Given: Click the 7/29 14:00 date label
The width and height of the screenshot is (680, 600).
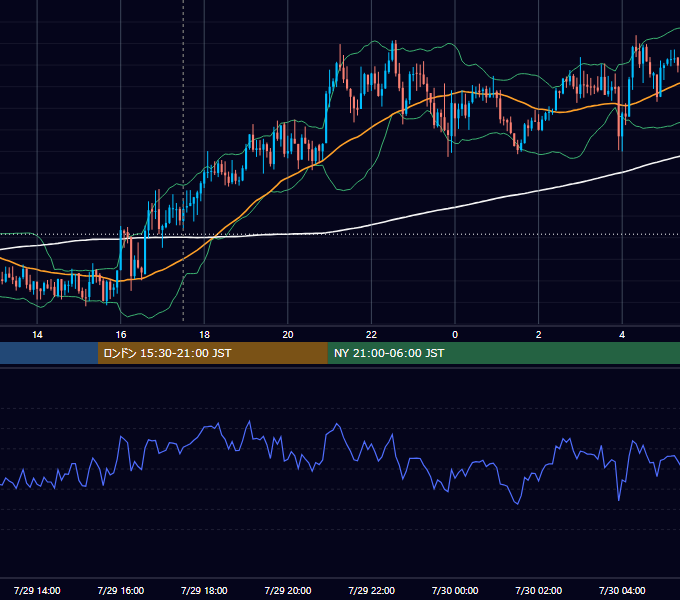Looking at the screenshot, I should click(37, 590).
